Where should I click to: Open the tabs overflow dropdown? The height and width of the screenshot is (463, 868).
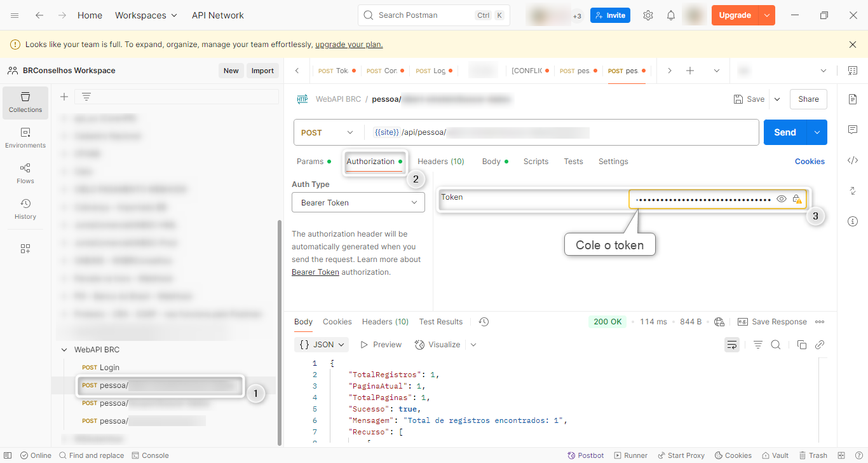(717, 71)
